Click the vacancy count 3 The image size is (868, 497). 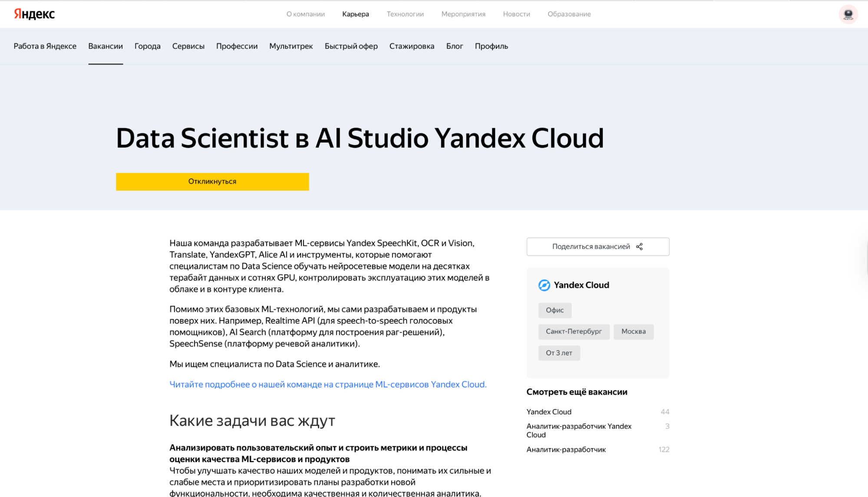pos(667,426)
